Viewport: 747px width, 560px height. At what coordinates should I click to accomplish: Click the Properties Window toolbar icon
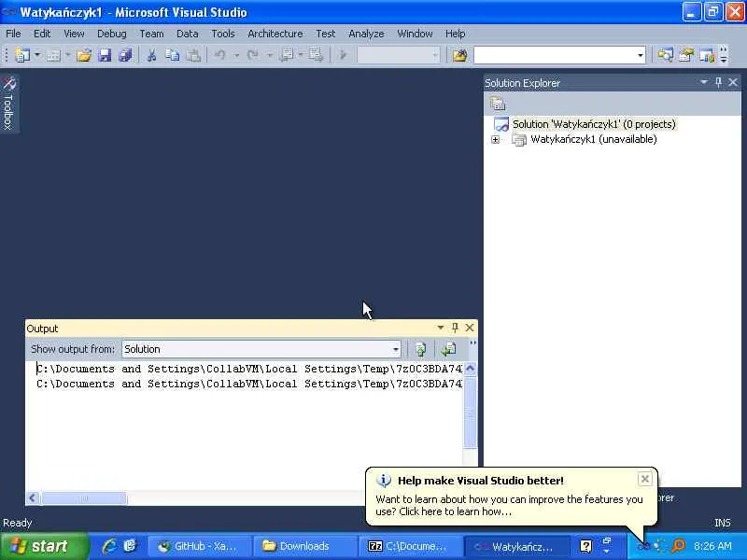[x=686, y=55]
